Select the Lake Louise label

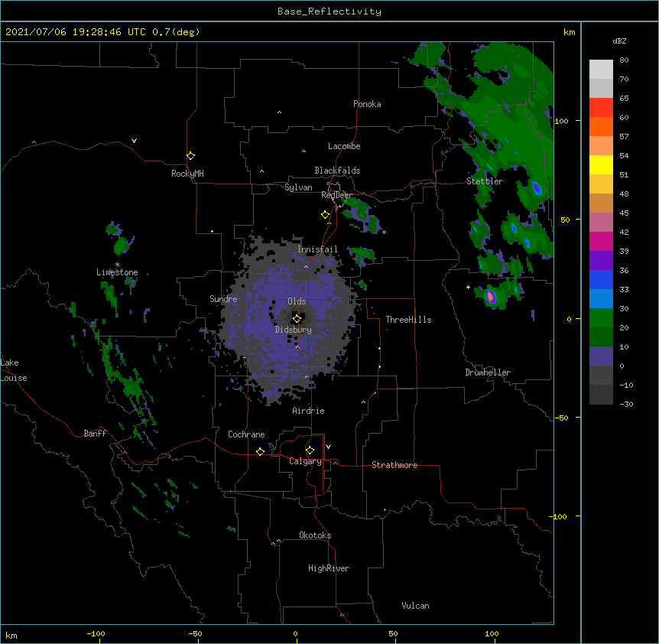14,370
